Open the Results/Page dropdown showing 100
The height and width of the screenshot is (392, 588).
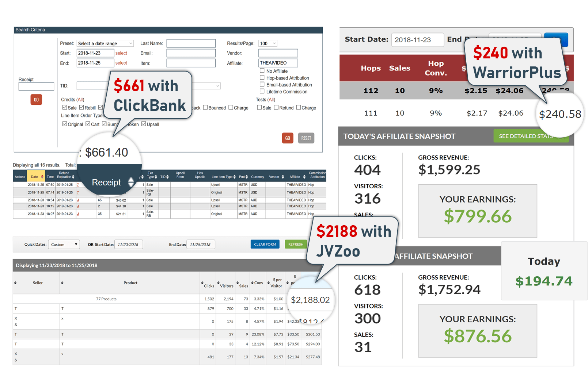268,43
